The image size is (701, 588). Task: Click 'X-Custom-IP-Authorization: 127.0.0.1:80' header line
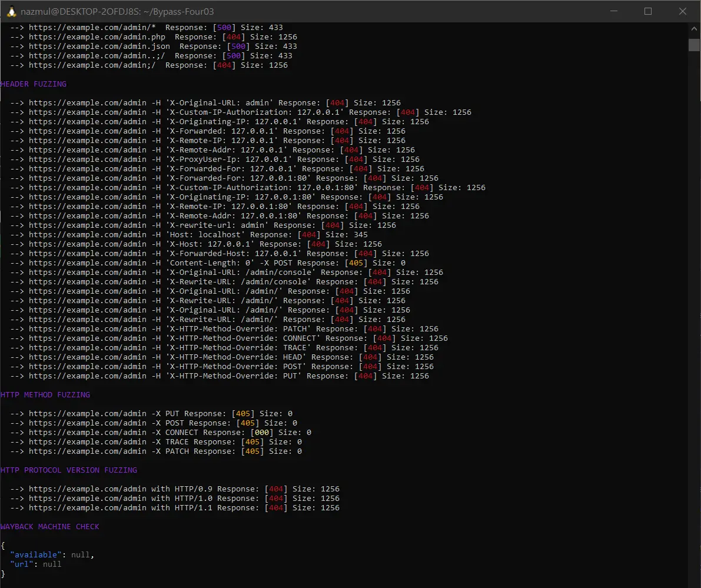pos(248,188)
